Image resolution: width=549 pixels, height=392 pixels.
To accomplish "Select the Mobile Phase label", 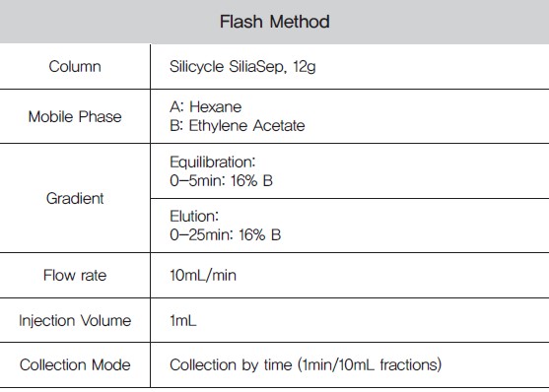I will pos(75,116).
